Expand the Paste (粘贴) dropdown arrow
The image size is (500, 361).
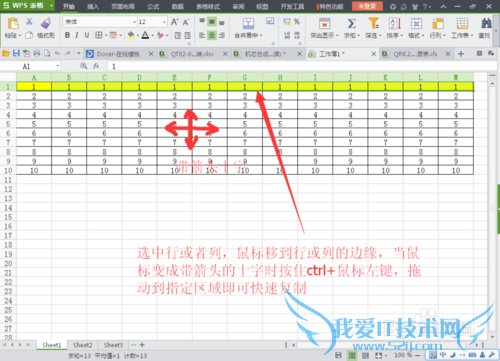20,35
